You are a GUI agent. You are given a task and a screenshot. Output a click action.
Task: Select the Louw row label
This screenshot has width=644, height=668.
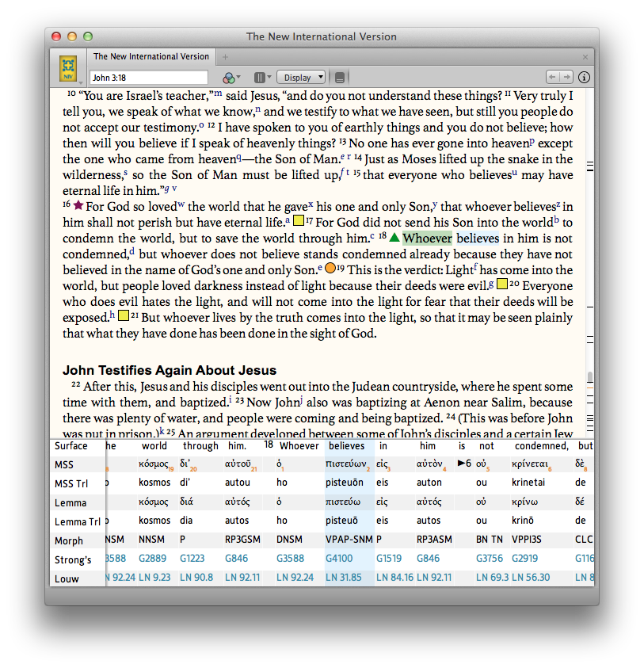coord(67,579)
